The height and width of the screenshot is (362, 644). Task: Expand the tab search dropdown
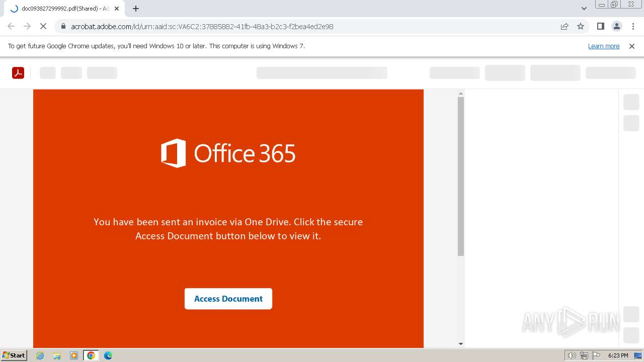[x=584, y=9]
